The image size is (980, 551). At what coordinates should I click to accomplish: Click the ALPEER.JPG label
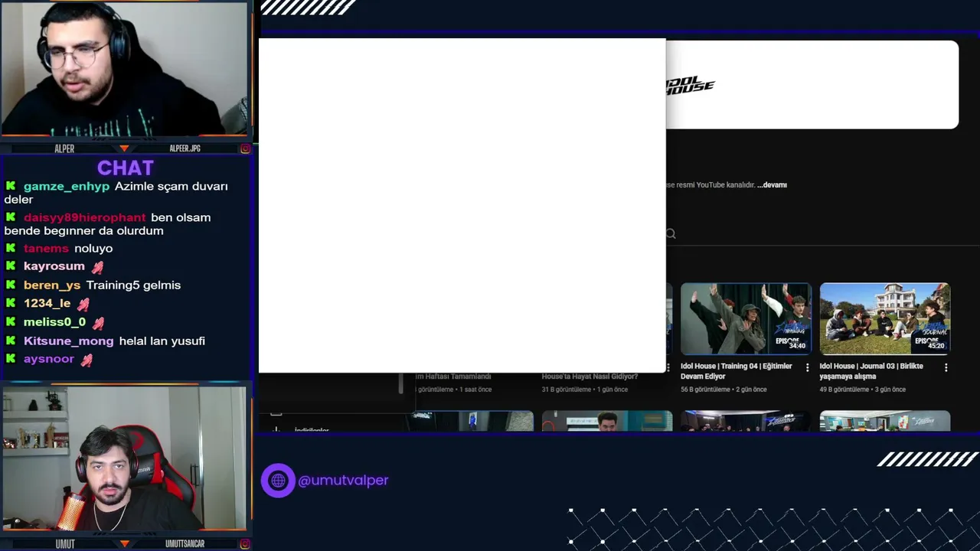[x=185, y=148]
